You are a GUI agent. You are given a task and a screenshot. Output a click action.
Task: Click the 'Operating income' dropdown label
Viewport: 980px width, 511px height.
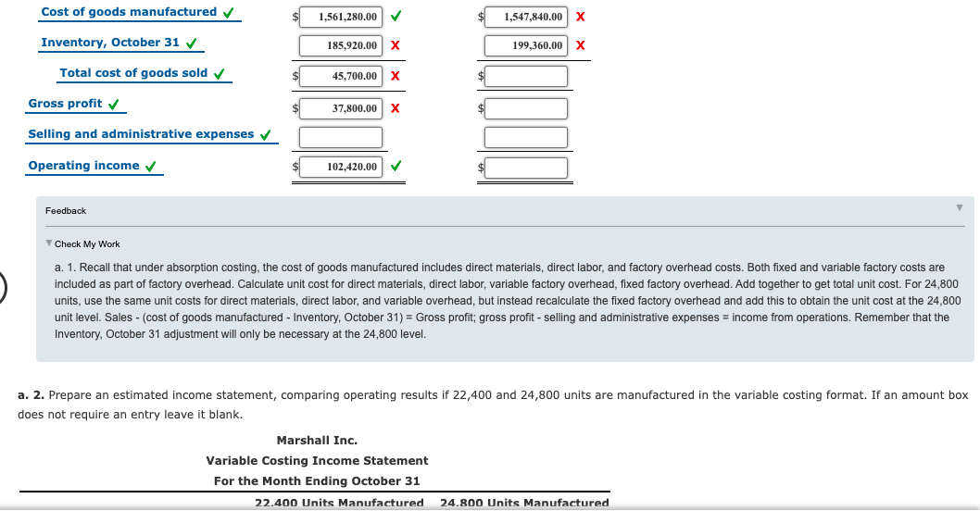point(83,166)
